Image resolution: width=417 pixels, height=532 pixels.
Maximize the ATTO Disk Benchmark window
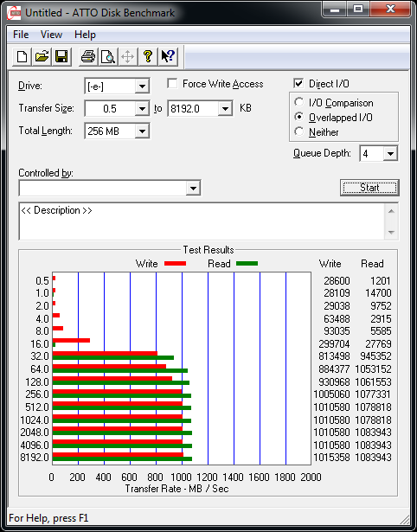(358, 9)
